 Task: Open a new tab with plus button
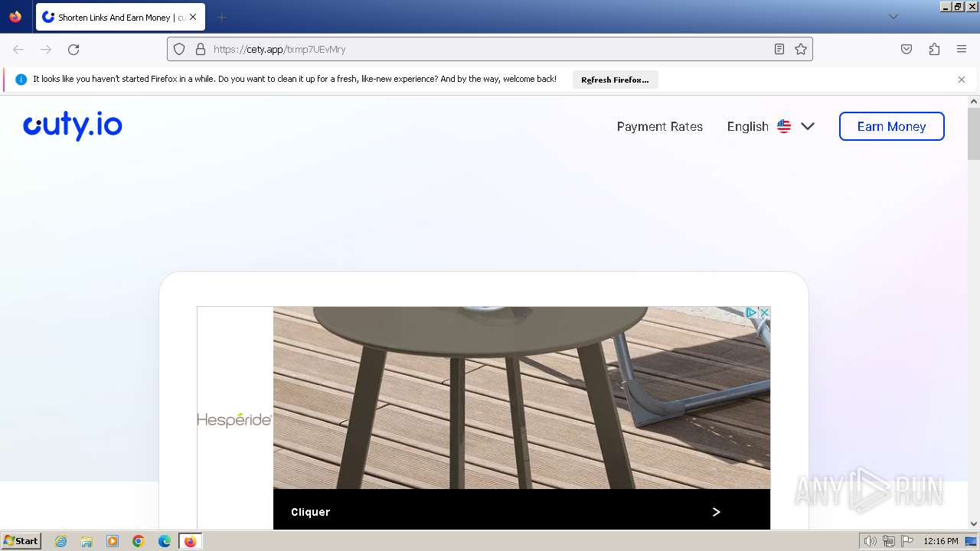click(221, 17)
